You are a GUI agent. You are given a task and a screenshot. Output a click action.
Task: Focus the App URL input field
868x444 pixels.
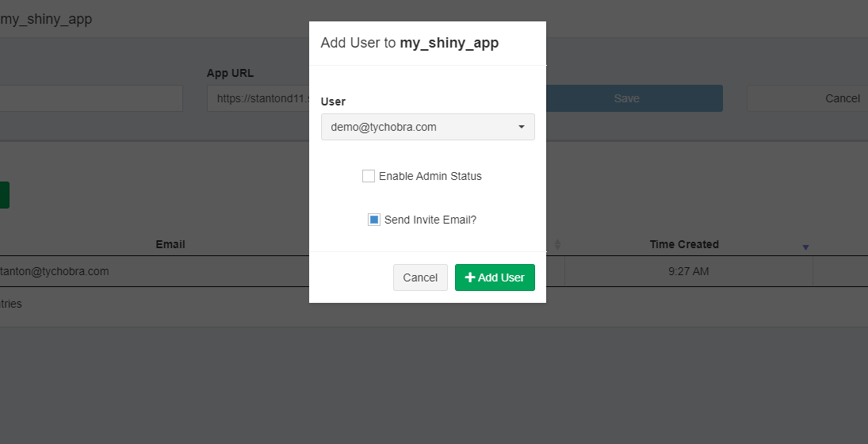[258, 98]
